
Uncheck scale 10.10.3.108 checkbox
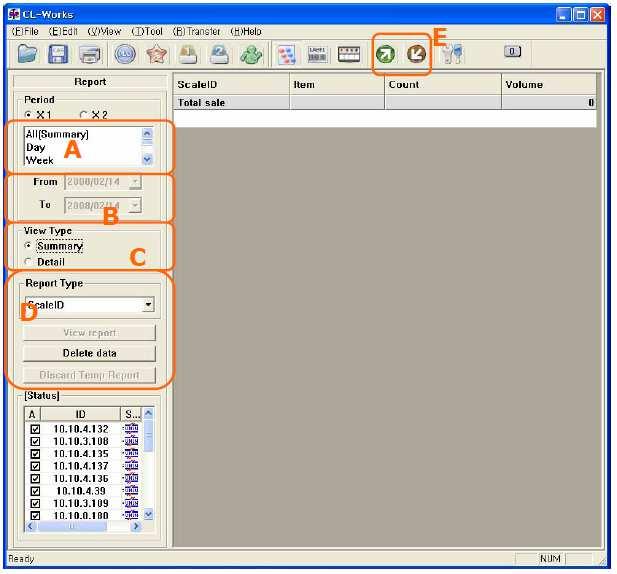[x=35, y=441]
